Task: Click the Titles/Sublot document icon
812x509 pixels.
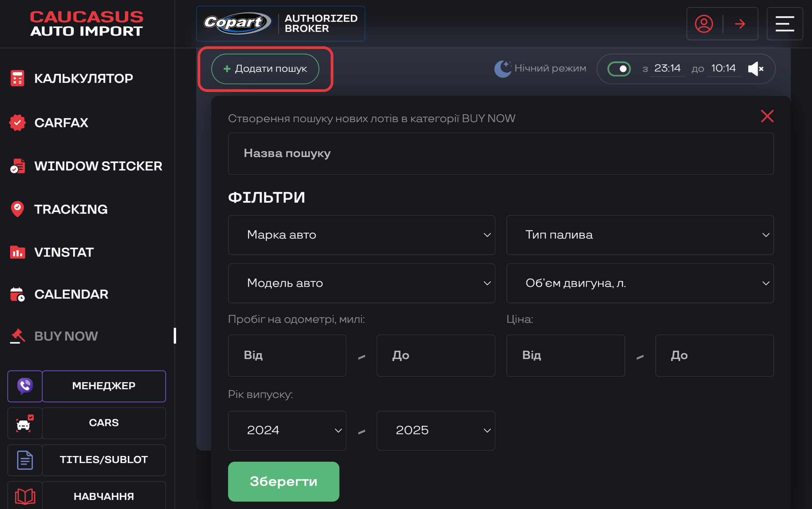Action: tap(25, 460)
